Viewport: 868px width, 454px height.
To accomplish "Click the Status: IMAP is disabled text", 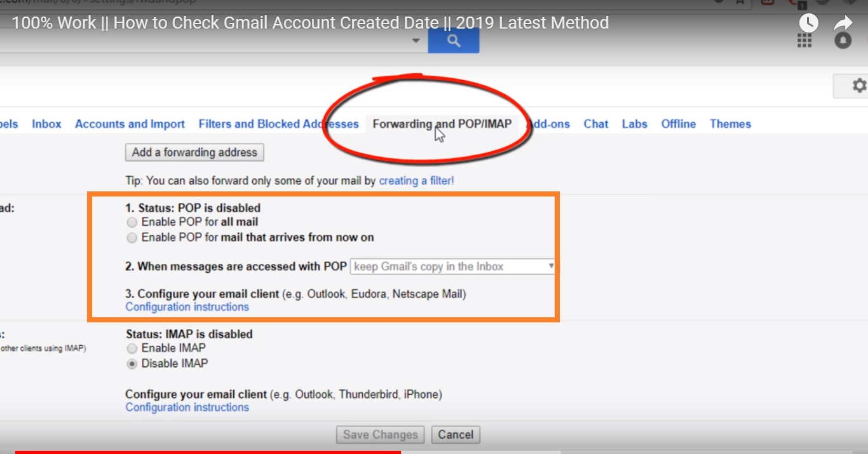I will 189,334.
